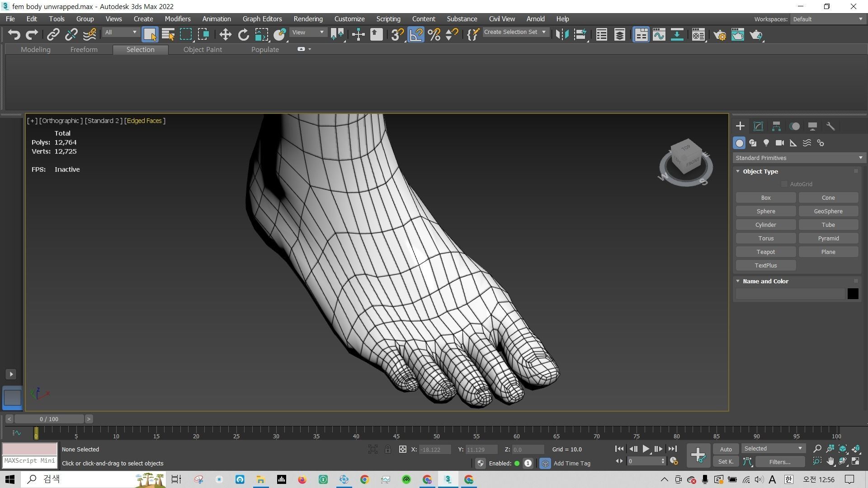The height and width of the screenshot is (488, 868).
Task: Open the Hierarchy panel tab
Action: 776,126
